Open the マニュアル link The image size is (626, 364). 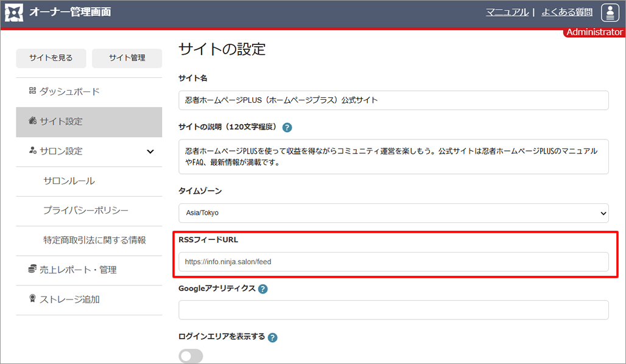coord(507,12)
